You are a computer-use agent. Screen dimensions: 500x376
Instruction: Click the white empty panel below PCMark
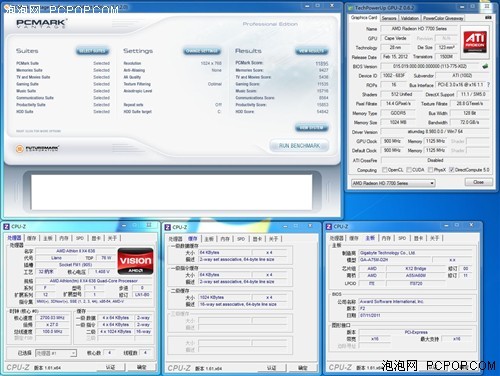[x=171, y=191]
